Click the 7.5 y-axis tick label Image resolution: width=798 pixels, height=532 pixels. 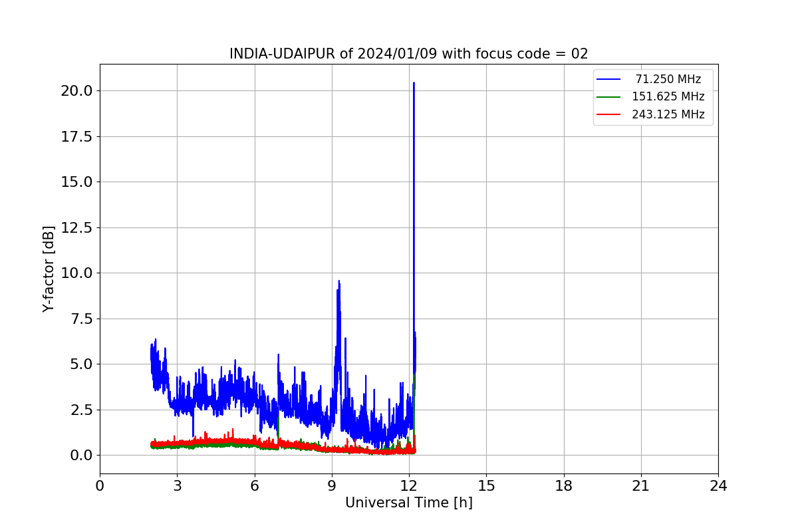80,319
